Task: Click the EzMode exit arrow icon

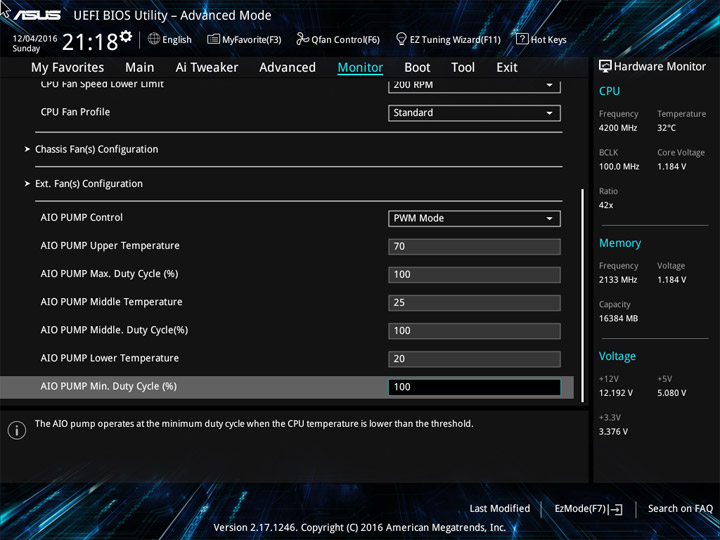Action: [x=616, y=509]
